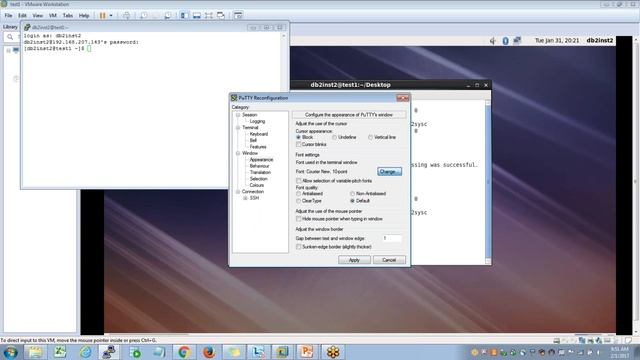Open the VMware Tabs menu
This screenshot has width=640, height=360.
point(68,16)
